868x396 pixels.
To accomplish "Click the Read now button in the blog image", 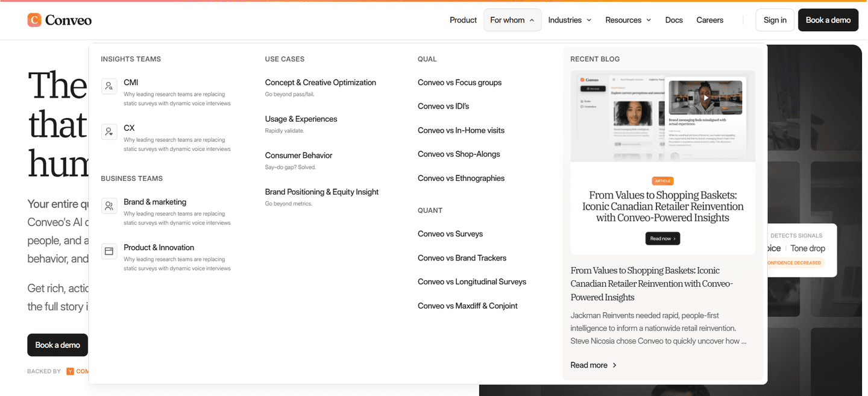I will click(662, 239).
